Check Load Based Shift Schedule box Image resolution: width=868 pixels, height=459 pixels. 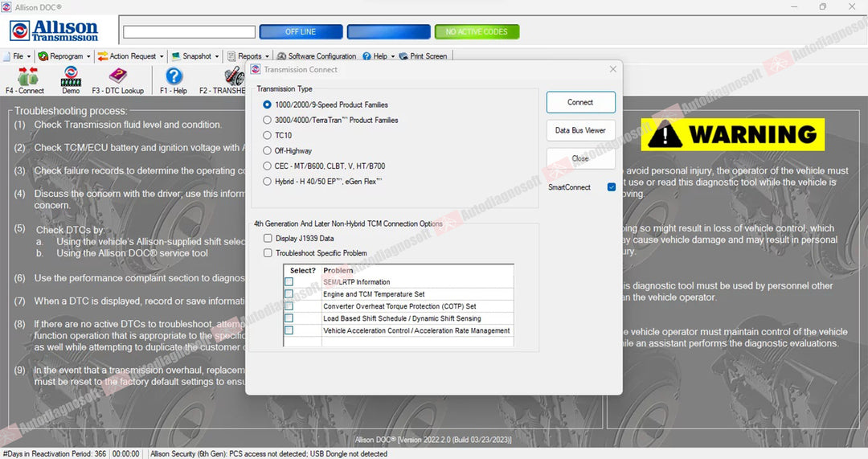(x=289, y=318)
